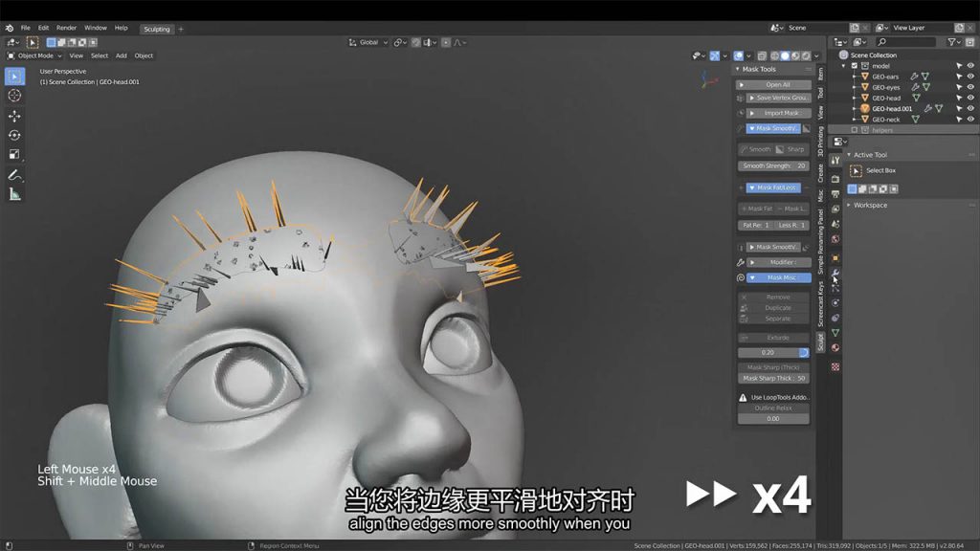Switch to the Sculpting workspace tab
This screenshot has width=980, height=551.
tap(156, 29)
